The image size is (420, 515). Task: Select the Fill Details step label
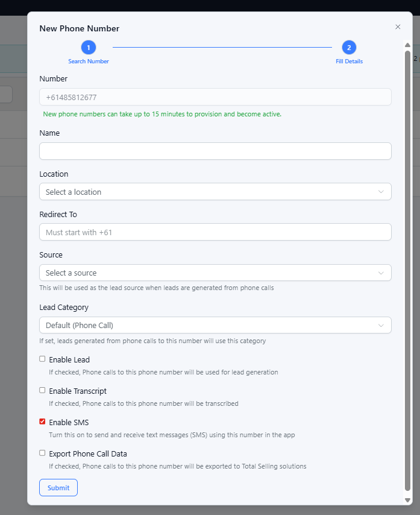(x=349, y=62)
